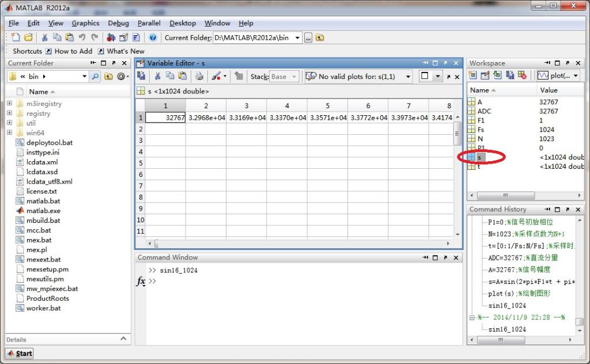
Task: Click the fx function browser icon
Action: 141,281
